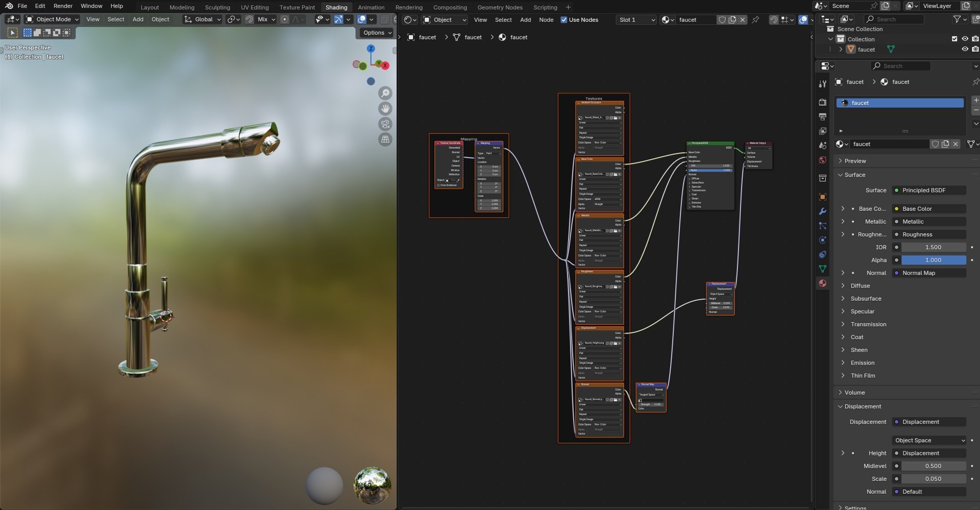Add a new material slot
980x510 pixels.
point(975,100)
